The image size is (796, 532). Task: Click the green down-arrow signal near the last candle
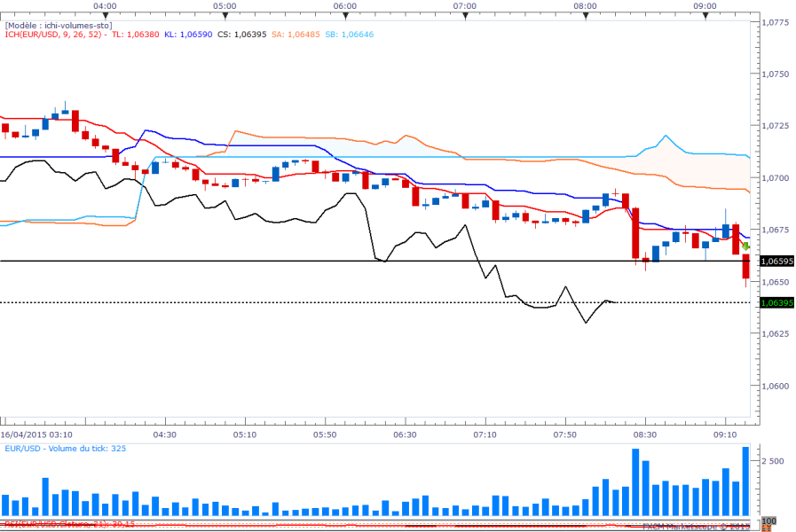[745, 246]
